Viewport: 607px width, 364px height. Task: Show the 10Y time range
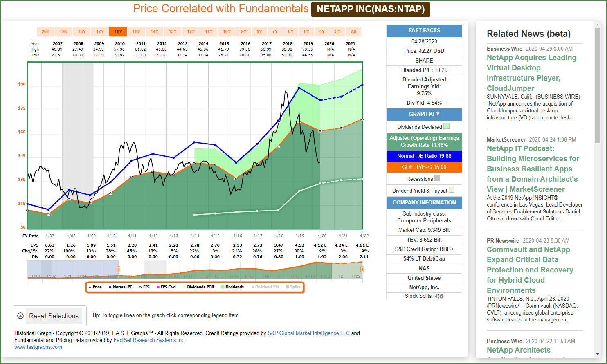227,31
